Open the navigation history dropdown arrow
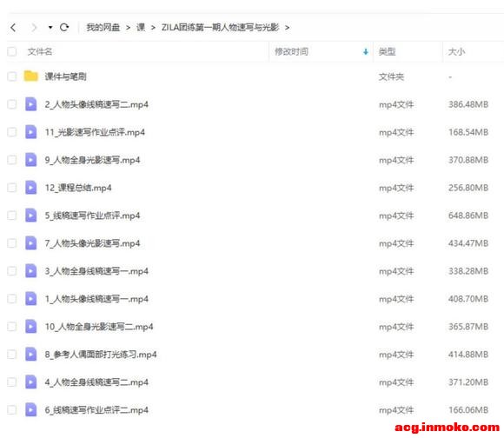The width and height of the screenshot is (504, 438). click(50, 28)
